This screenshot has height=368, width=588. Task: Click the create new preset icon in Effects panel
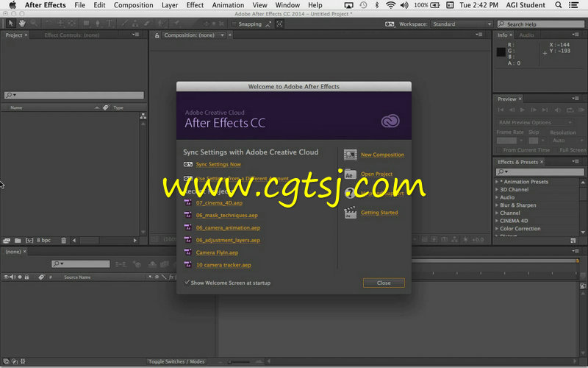(x=573, y=241)
